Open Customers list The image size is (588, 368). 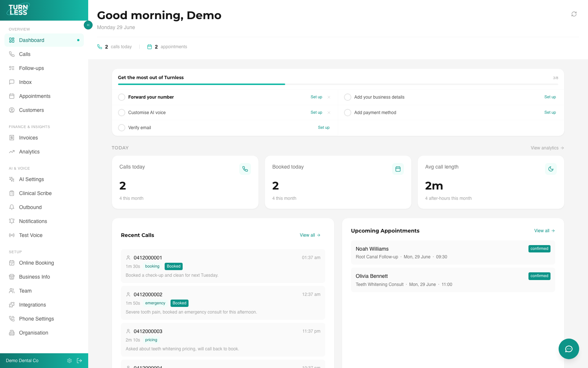44,110
